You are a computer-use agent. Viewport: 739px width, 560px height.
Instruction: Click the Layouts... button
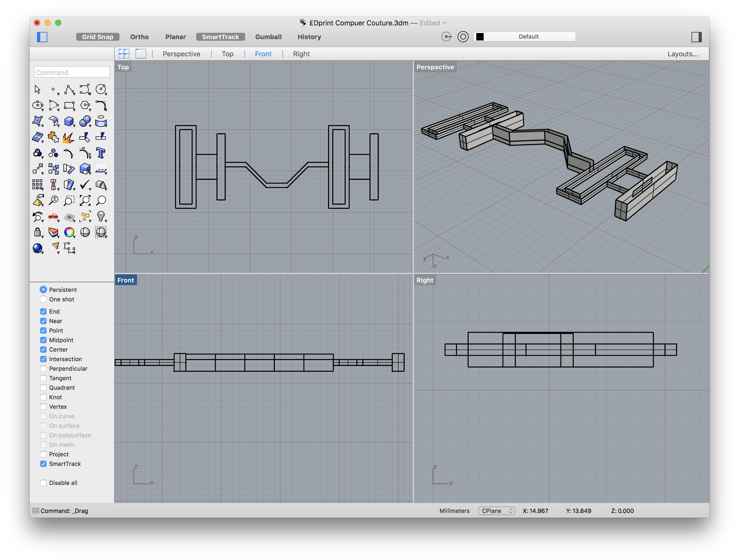(x=682, y=54)
